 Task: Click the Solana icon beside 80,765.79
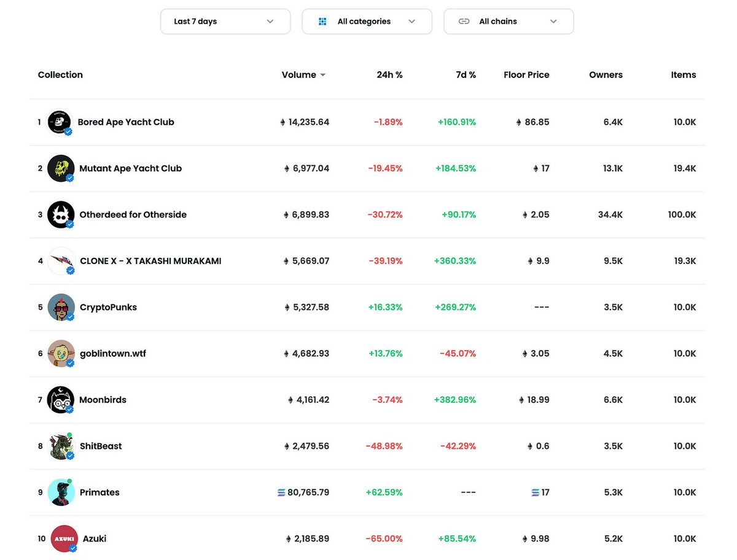point(282,492)
